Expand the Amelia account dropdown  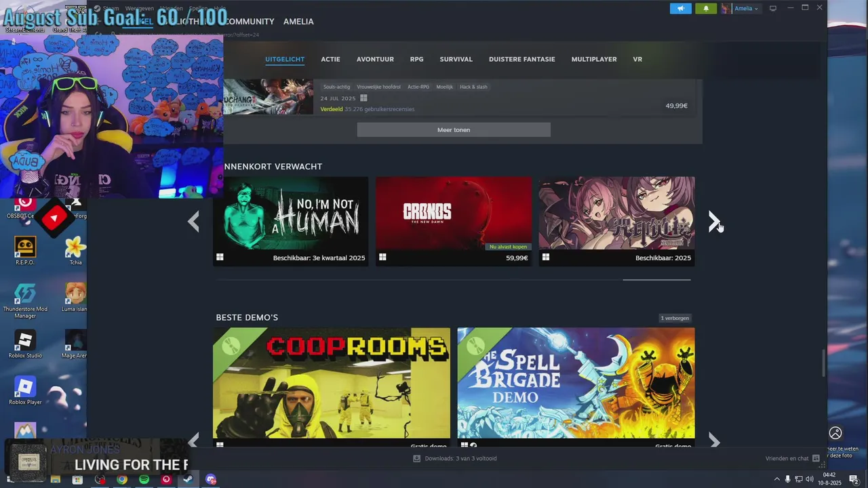[x=747, y=8]
